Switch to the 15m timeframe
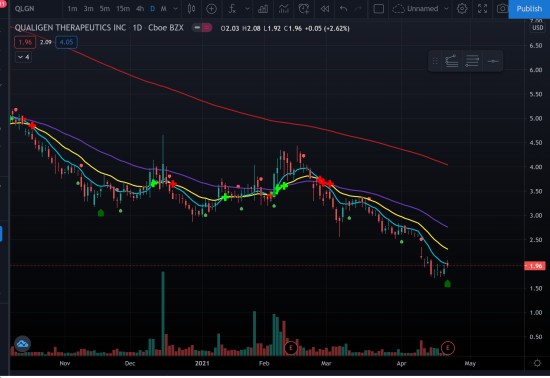550x378 pixels. click(x=123, y=9)
